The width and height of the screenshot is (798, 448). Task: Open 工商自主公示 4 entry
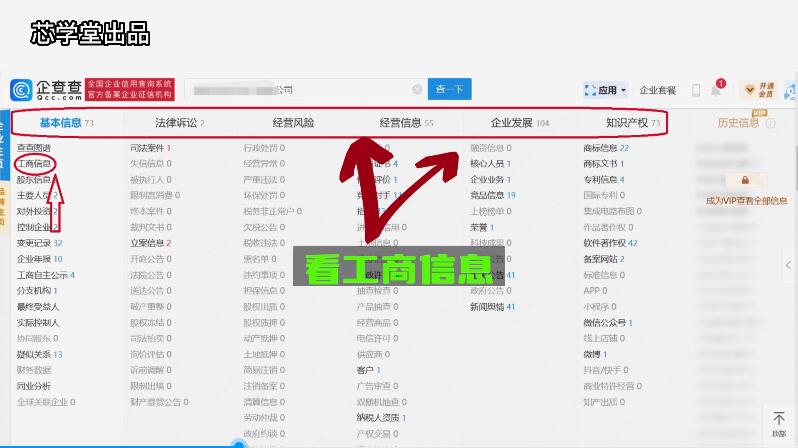tap(45, 275)
